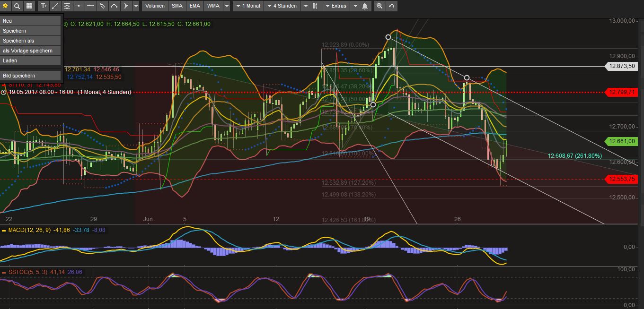Click the SSTOC(5, 5, 3) indicator label
Screen dimensions: 644x309
point(27,273)
